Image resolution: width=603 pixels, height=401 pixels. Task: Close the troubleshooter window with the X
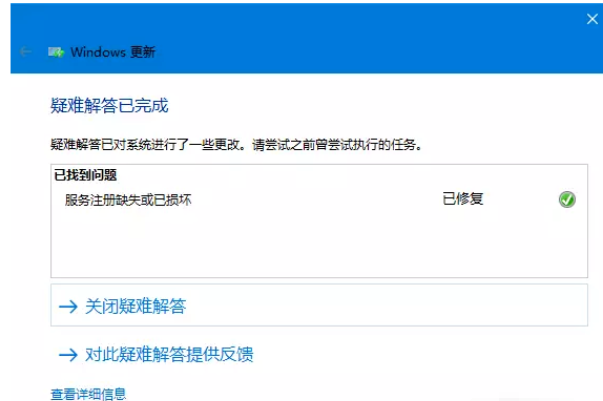[592, 18]
